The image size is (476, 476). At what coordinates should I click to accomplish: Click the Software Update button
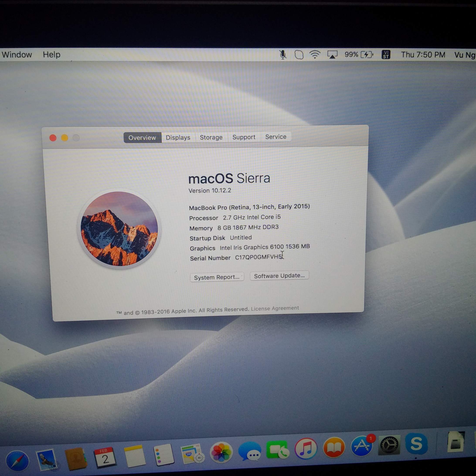[x=279, y=276]
